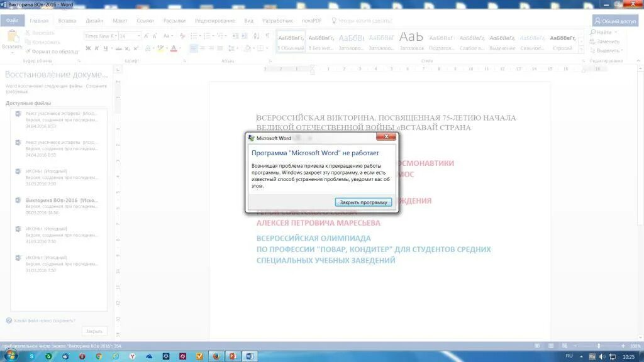Click Вырезать in the clipboard group

click(40, 33)
